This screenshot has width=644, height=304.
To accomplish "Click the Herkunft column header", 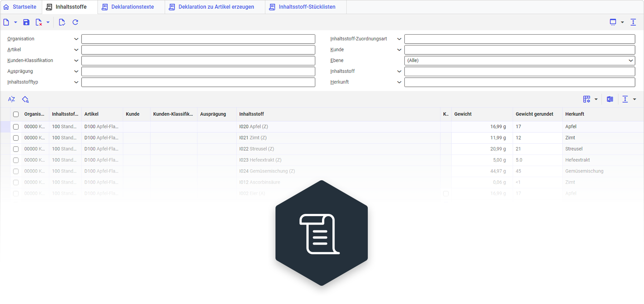I will pos(575,114).
